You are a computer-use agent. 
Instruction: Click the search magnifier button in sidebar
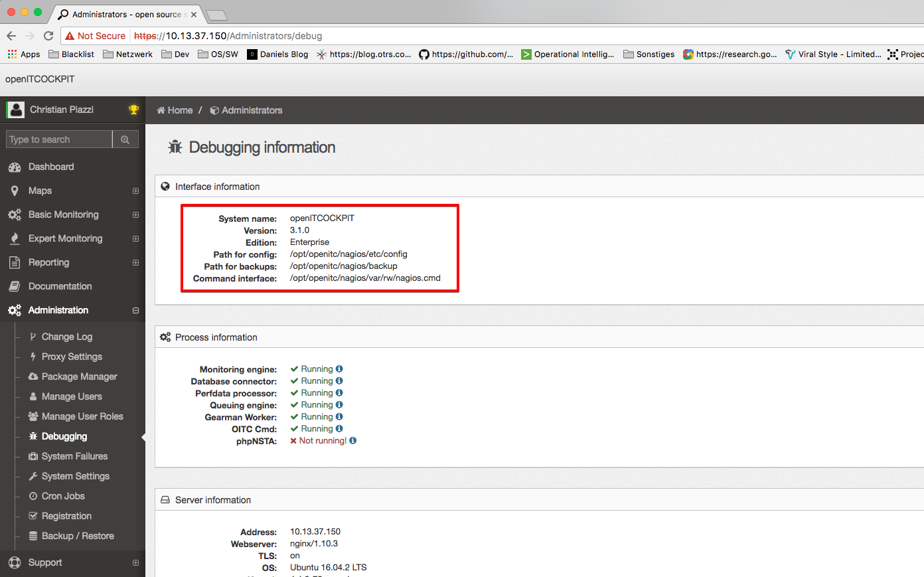tap(125, 139)
